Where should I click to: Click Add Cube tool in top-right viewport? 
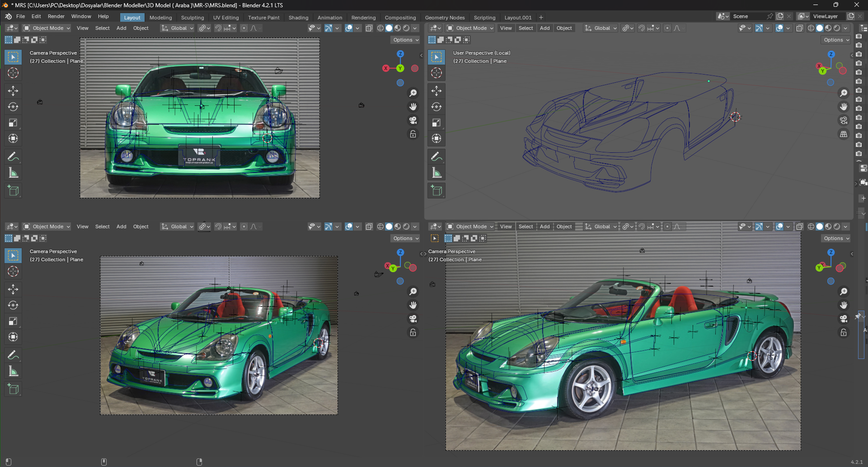tap(436, 191)
